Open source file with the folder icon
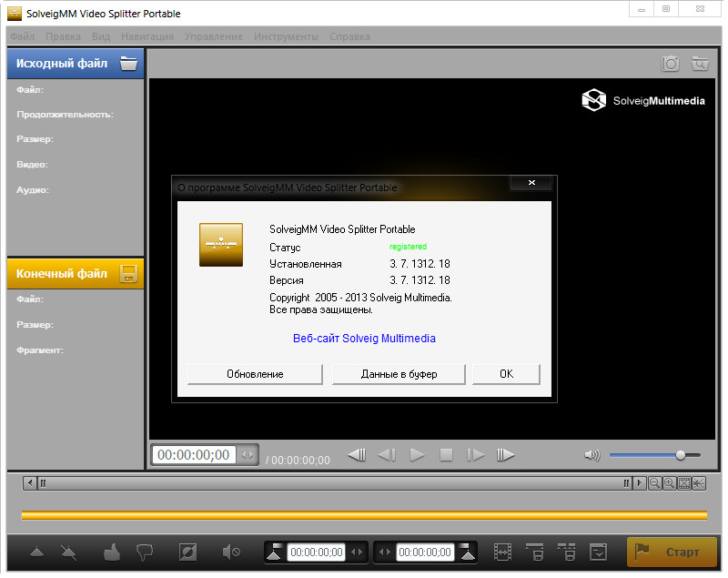The height and width of the screenshot is (578, 728). pyautogui.click(x=128, y=63)
